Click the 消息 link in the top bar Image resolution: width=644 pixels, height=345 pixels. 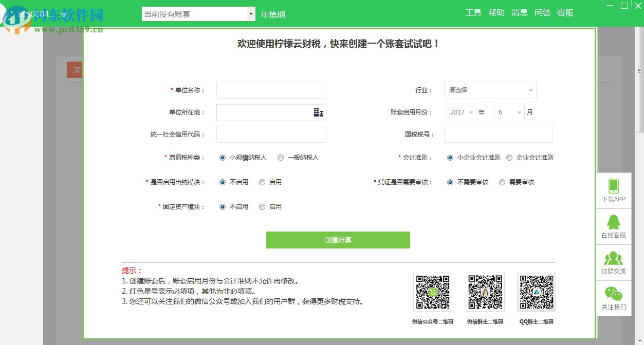click(519, 13)
